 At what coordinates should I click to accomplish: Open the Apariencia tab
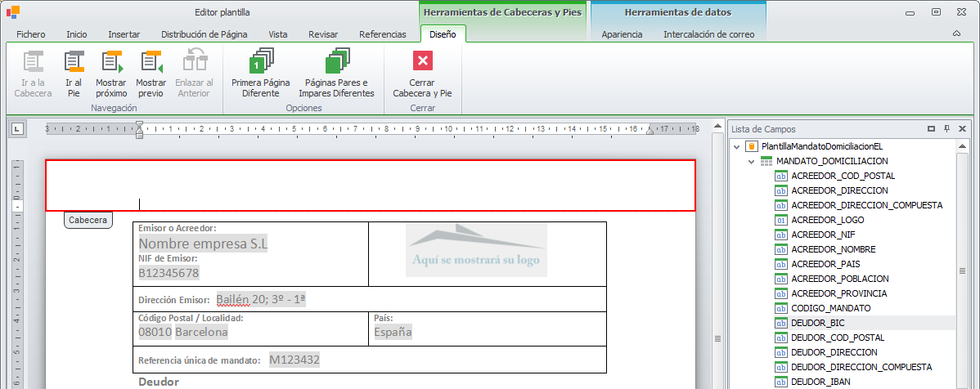click(x=622, y=34)
